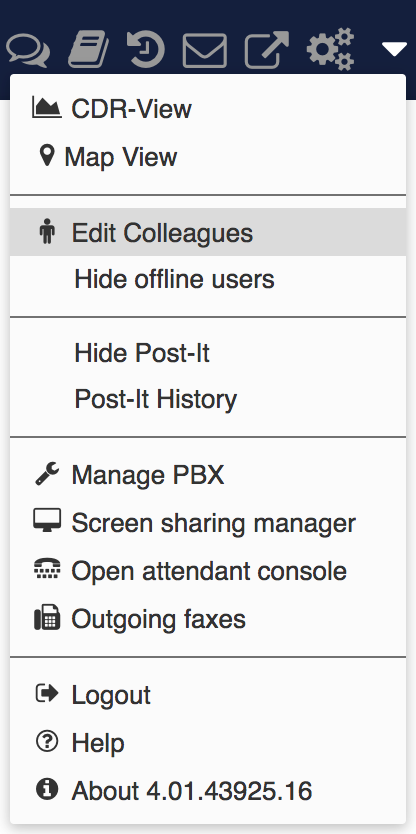The image size is (416, 834).
Task: Click the CDR-View chart icon
Action: (47, 108)
